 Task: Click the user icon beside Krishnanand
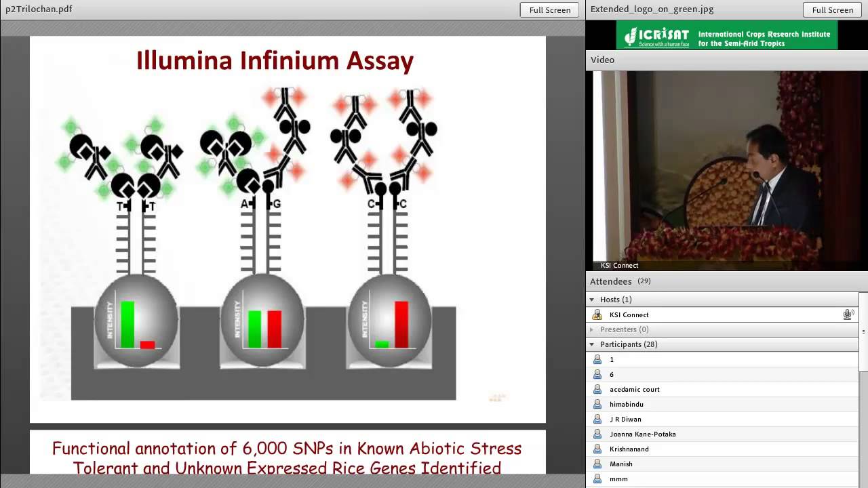(597, 449)
